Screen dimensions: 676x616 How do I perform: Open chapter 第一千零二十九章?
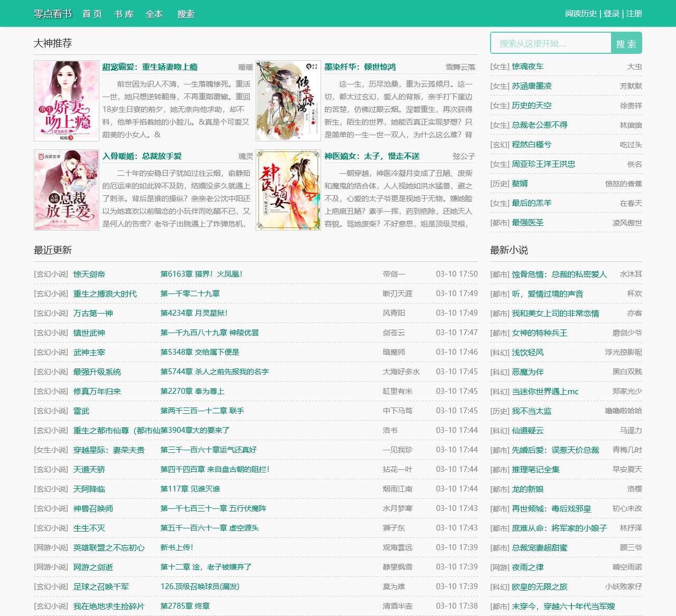click(190, 293)
